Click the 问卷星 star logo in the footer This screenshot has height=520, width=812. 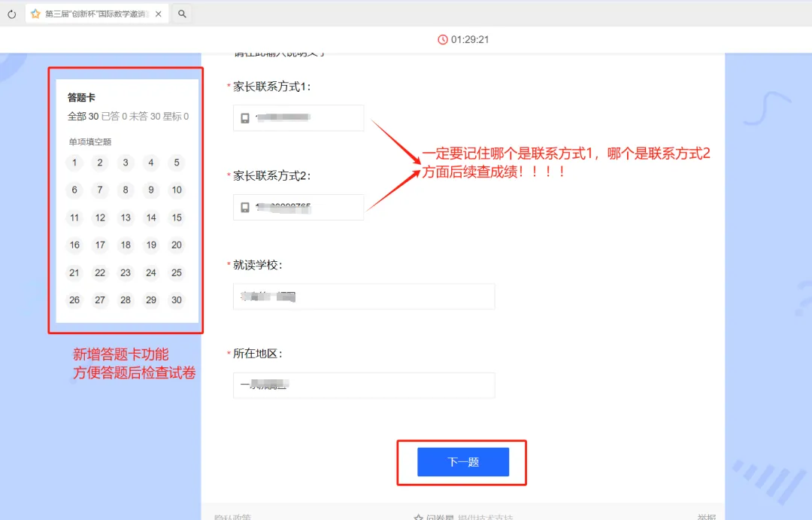point(419,516)
